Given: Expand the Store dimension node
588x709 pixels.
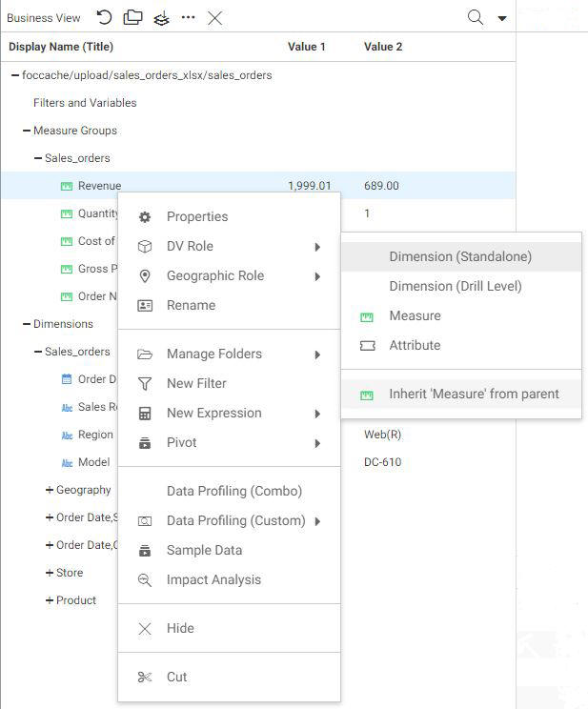Looking at the screenshot, I should pyautogui.click(x=50, y=573).
